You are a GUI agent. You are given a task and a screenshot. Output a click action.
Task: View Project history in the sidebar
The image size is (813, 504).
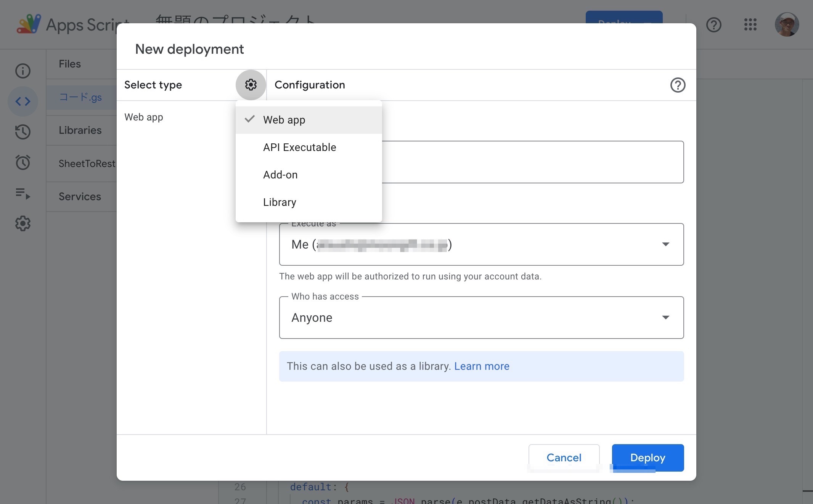[x=23, y=132]
